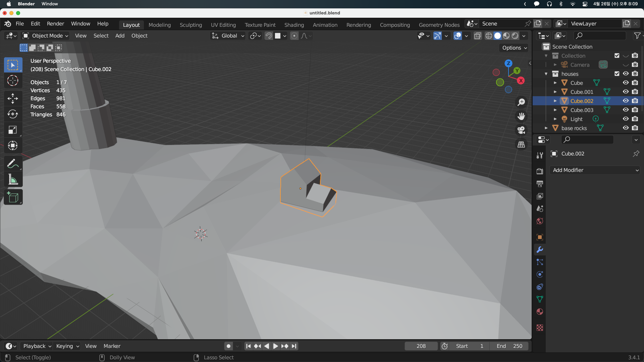644x362 pixels.
Task: Switch perspective/orthographic grid icon
Action: 521,144
